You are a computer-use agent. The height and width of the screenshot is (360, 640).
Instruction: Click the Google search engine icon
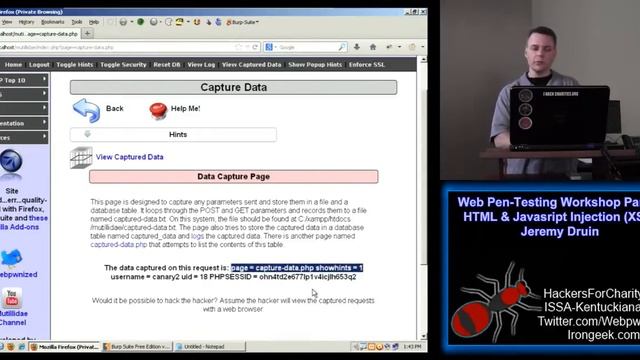click(269, 47)
